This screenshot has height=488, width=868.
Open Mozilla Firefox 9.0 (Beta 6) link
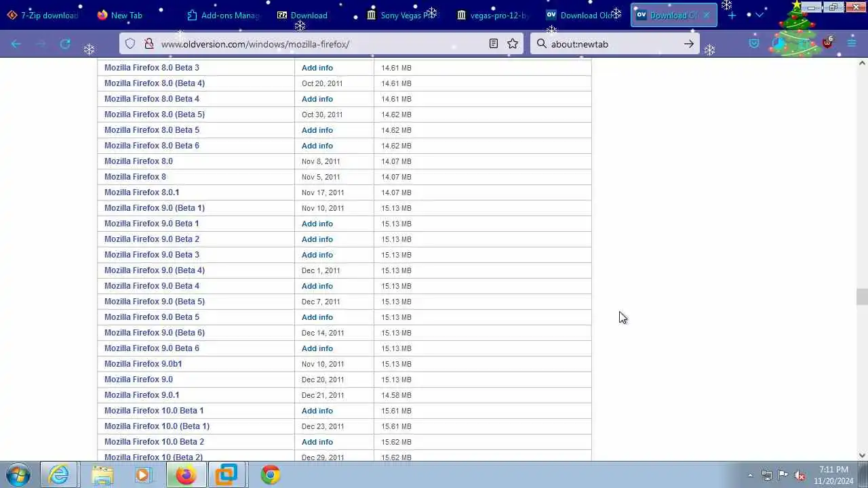click(x=155, y=333)
